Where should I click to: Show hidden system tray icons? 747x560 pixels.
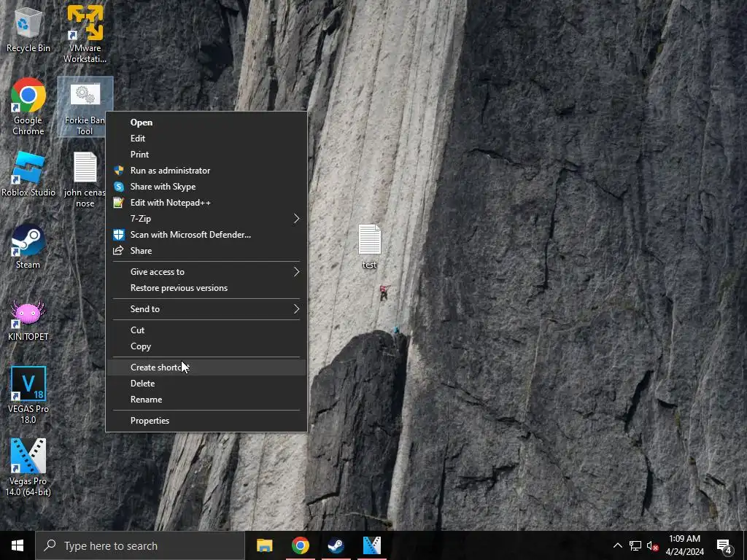(617, 545)
